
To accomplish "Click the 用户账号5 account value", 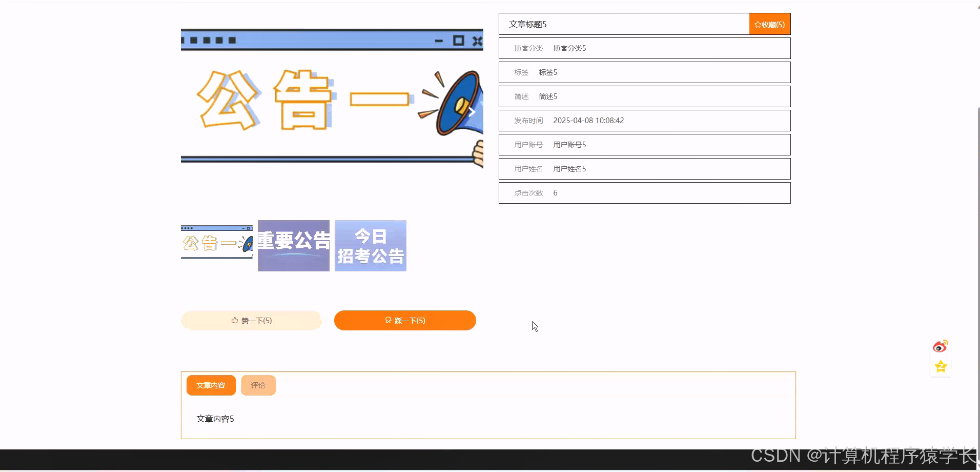I will point(569,145).
